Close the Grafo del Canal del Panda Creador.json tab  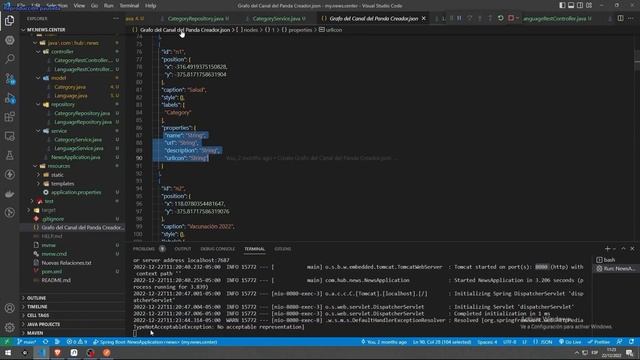[x=424, y=18]
